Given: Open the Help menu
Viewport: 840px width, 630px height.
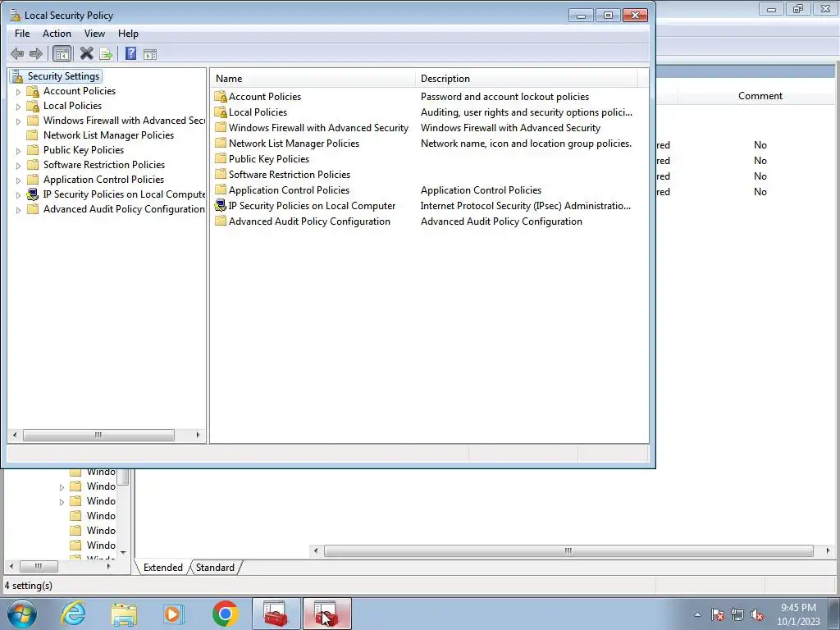Looking at the screenshot, I should [x=128, y=33].
